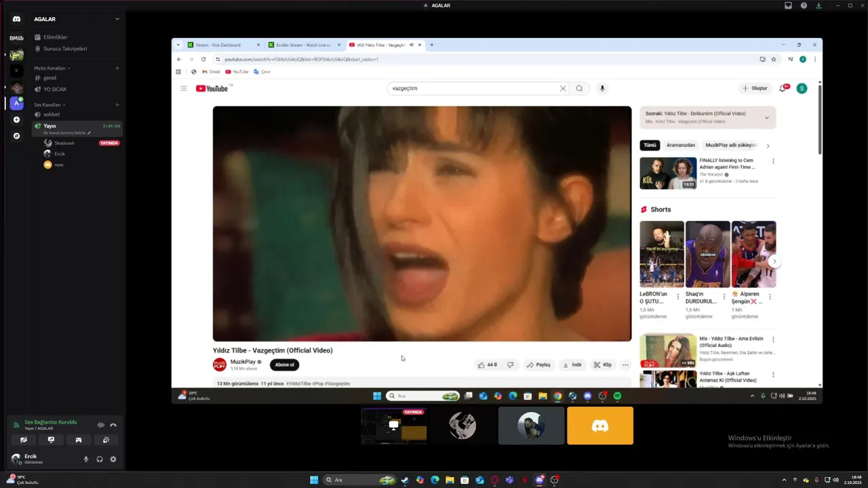Click Windows Start button on the taskbar
The height and width of the screenshot is (488, 868).
click(314, 480)
